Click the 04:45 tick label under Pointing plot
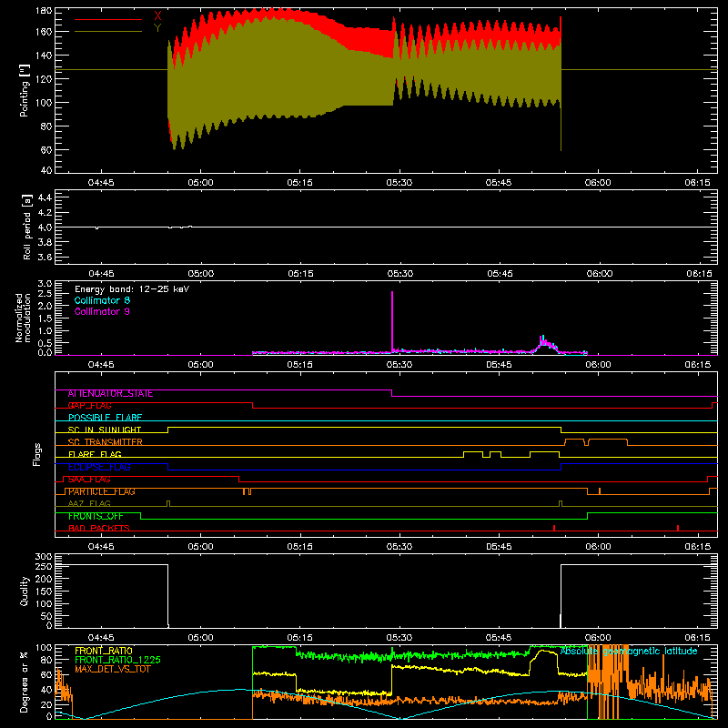Viewport: 728px width, 728px height. (x=101, y=183)
